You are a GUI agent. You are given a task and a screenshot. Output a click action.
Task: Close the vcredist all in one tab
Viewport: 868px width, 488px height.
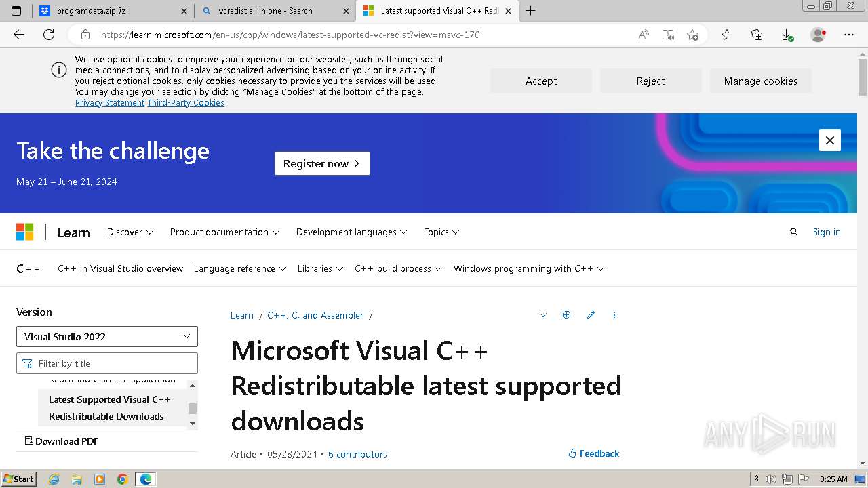[346, 11]
